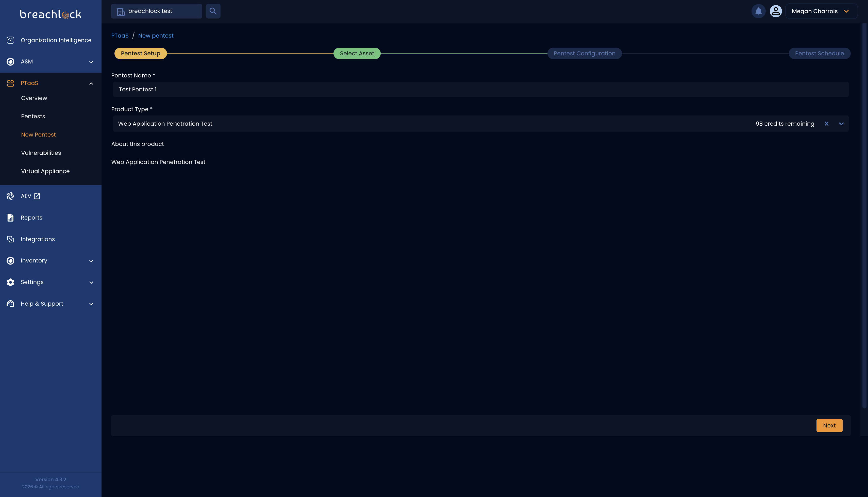Open the Megan Charrois account dropdown

click(821, 11)
